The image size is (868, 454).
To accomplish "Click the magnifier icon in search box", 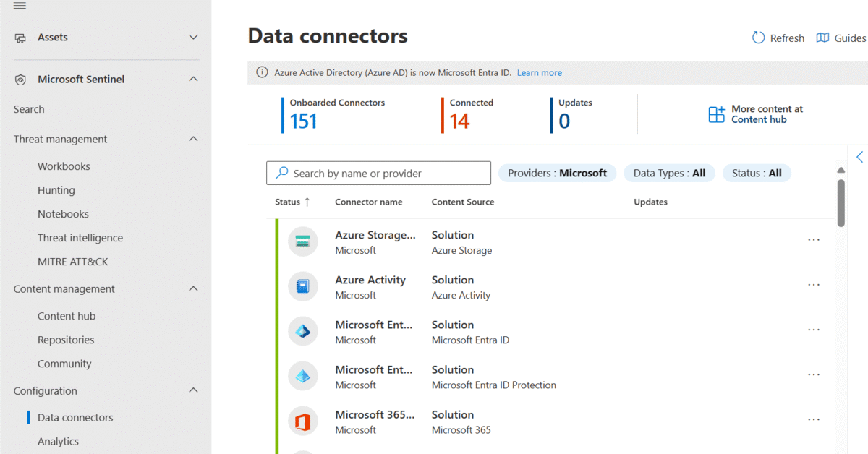I will pyautogui.click(x=282, y=174).
